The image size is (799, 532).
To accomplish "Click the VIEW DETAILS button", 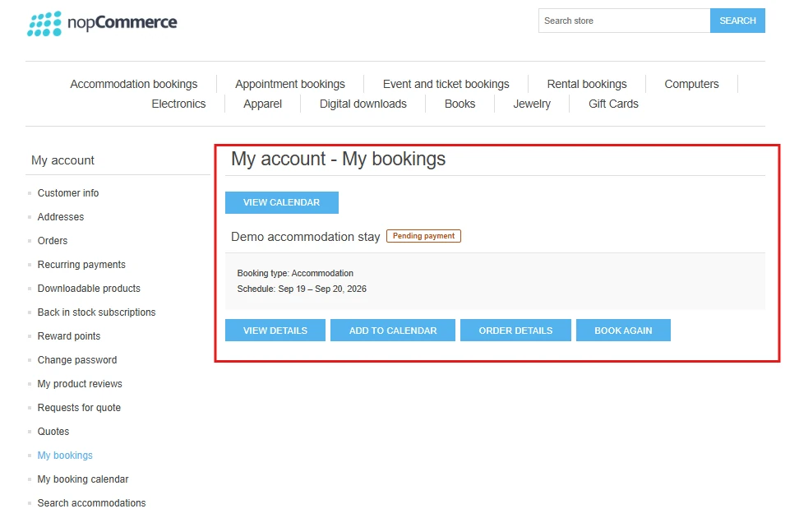I will pos(275,331).
